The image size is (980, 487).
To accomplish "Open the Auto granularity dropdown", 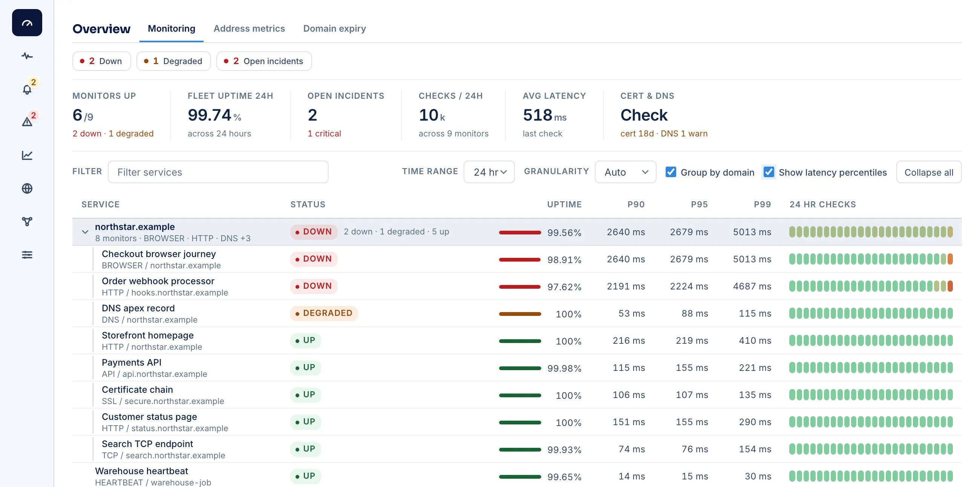I will pos(625,172).
